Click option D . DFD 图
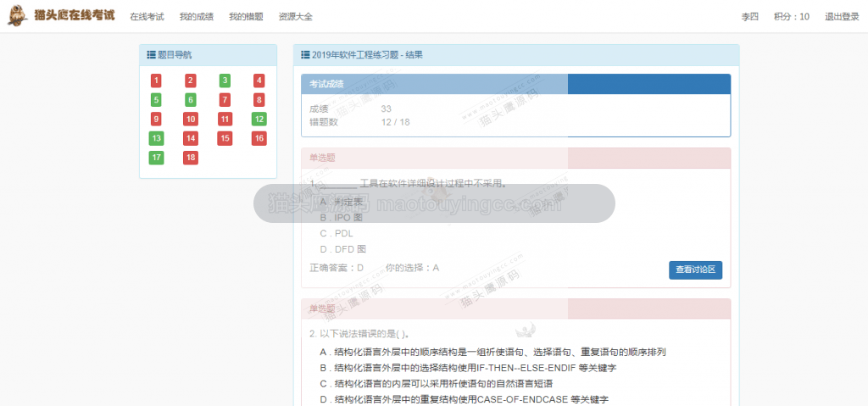Screen dimensions: 868x406 (342, 249)
